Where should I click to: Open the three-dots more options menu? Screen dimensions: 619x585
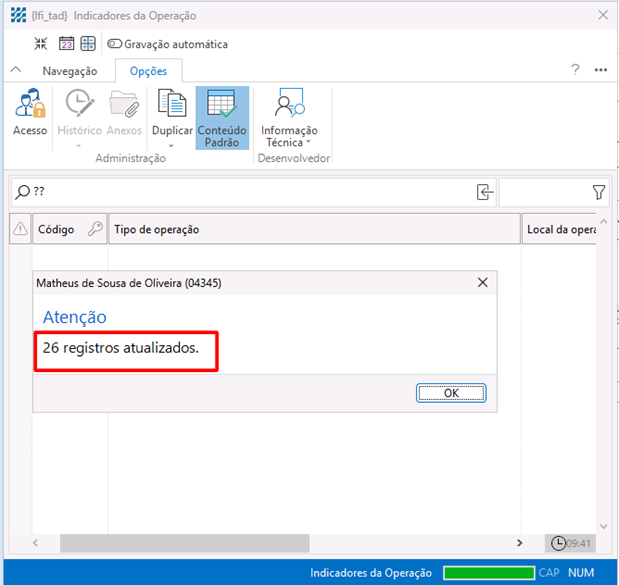coord(601,70)
